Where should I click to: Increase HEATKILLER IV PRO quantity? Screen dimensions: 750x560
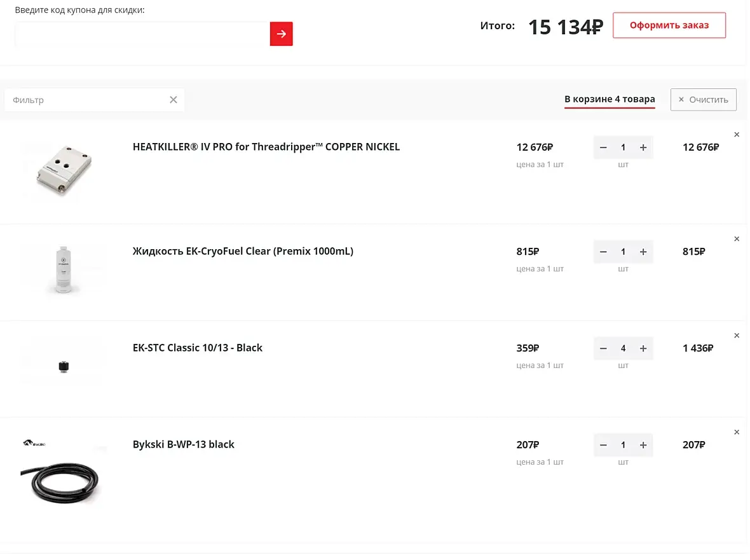click(x=643, y=147)
